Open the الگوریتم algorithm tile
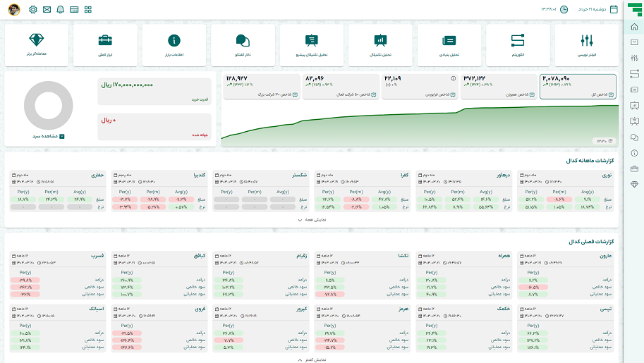 coord(518,45)
